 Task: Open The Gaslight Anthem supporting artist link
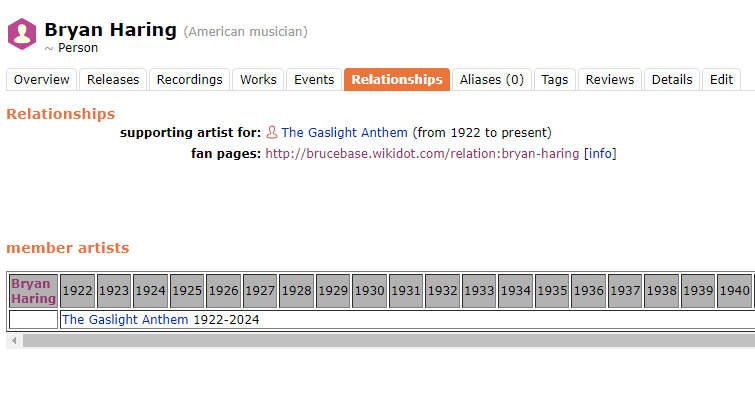click(344, 132)
